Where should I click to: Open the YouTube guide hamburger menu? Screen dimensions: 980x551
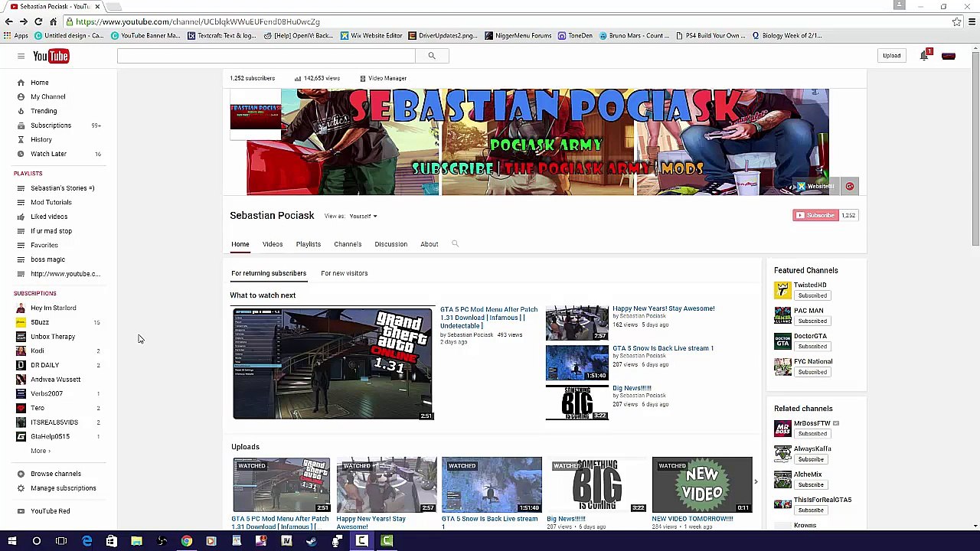click(x=21, y=56)
